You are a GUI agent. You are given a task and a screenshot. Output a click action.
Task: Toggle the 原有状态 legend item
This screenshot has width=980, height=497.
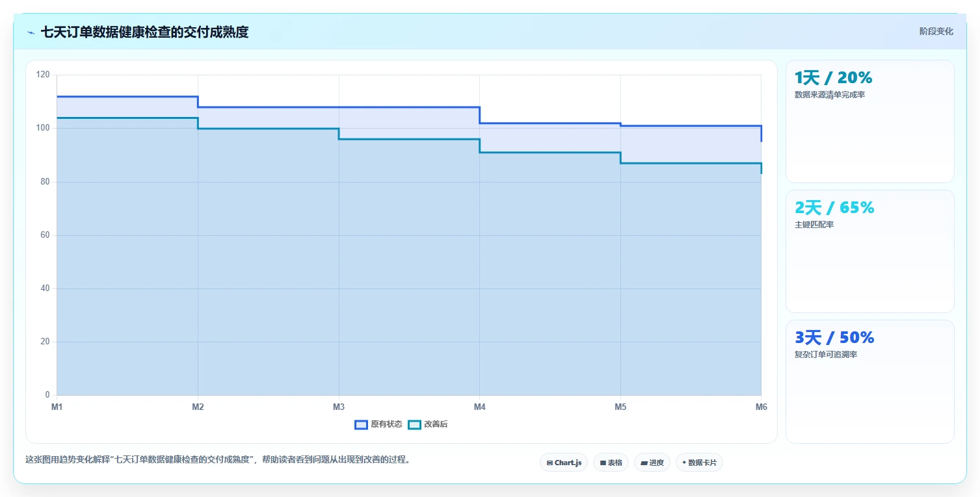(378, 424)
